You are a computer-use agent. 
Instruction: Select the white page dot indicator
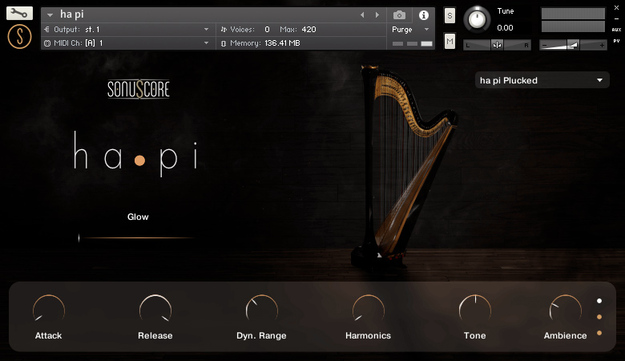point(599,301)
